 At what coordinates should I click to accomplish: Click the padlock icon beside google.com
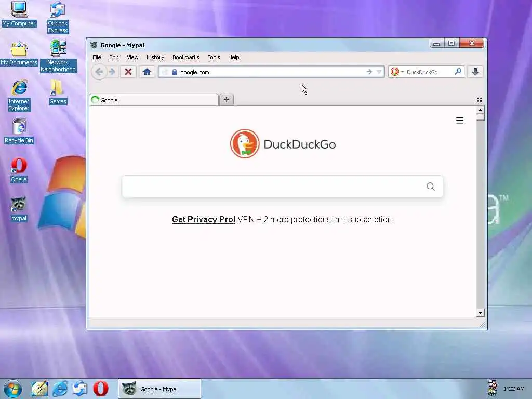pyautogui.click(x=175, y=72)
